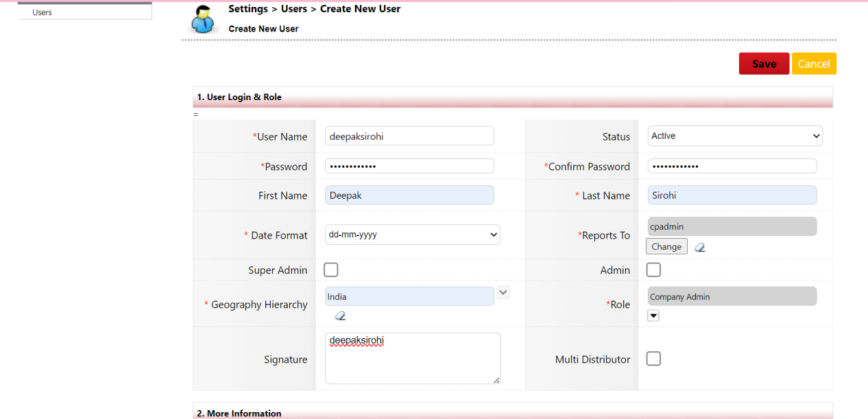Tick the Super Admin checkbox

tap(330, 270)
